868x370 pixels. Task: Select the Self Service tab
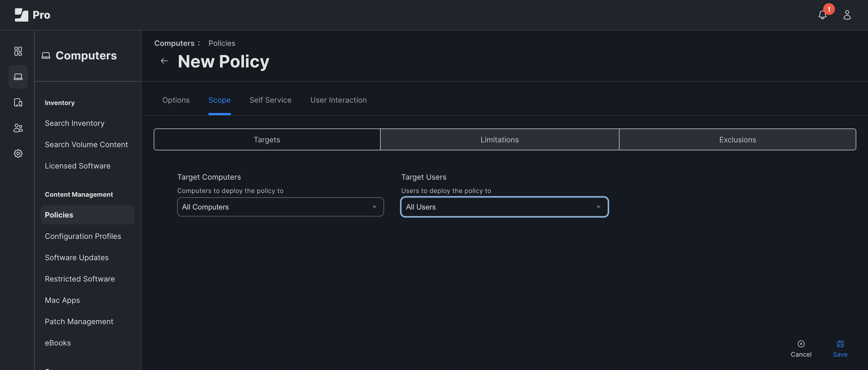(x=270, y=99)
